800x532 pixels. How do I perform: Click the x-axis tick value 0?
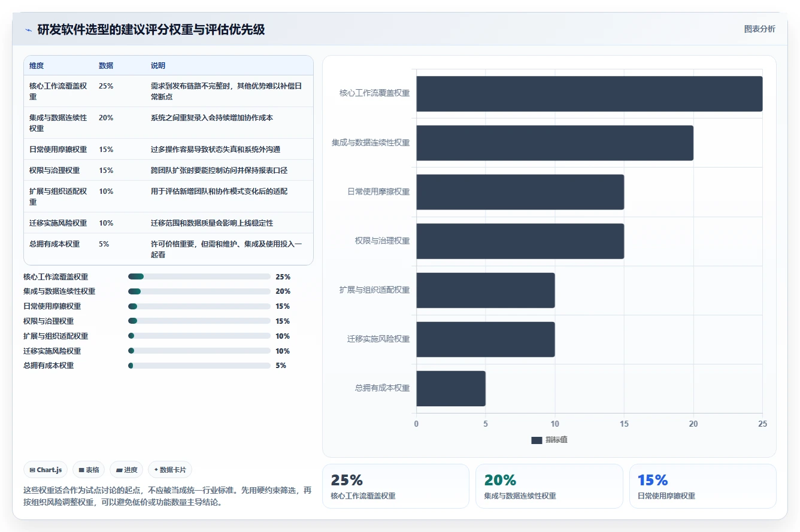pyautogui.click(x=417, y=424)
